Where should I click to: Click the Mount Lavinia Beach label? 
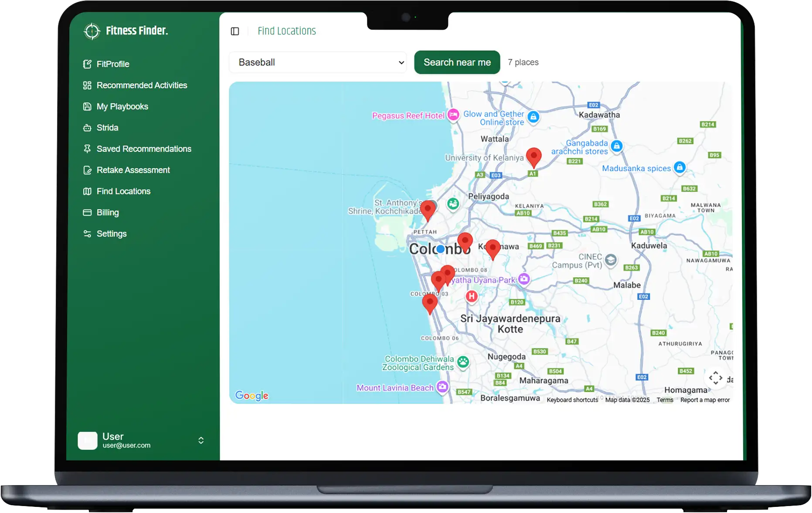pos(395,388)
